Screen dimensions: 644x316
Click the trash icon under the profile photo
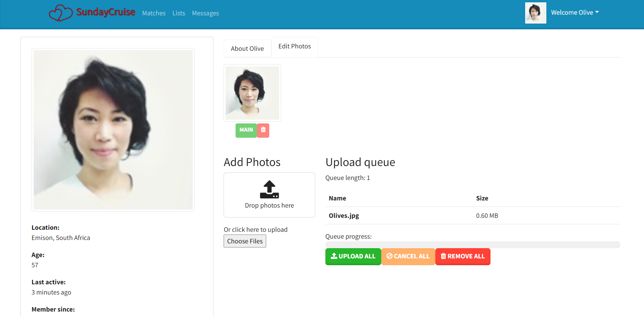click(263, 130)
